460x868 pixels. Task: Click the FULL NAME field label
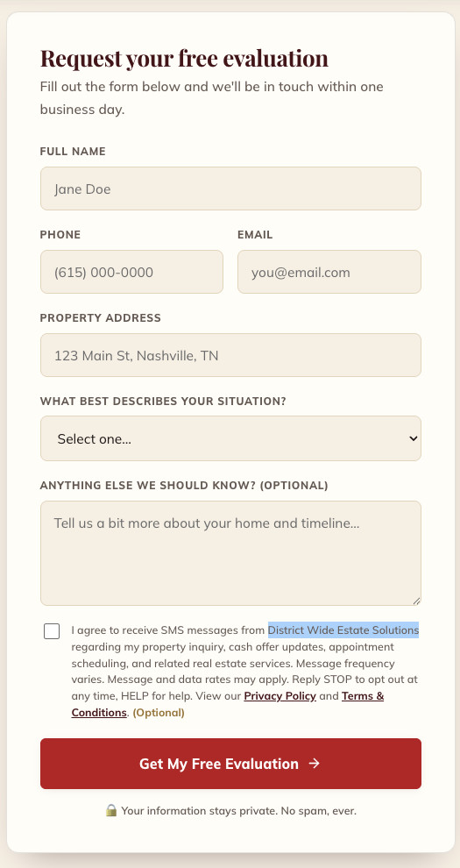73,152
